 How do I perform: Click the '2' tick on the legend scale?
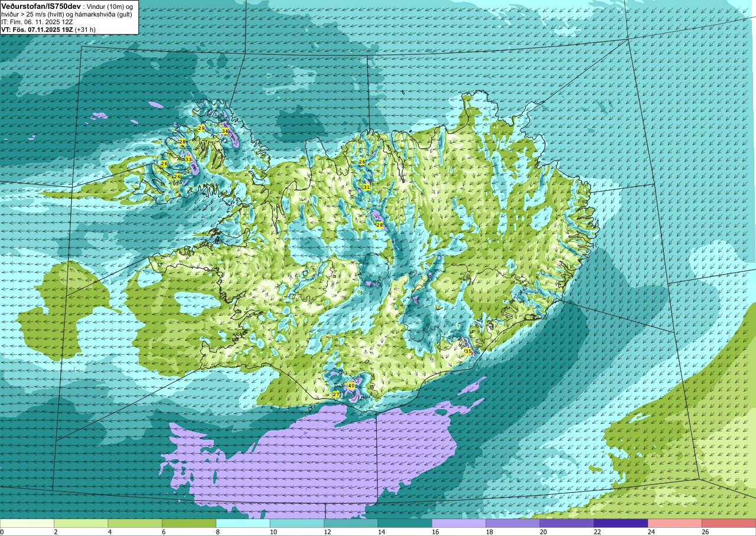(54, 532)
